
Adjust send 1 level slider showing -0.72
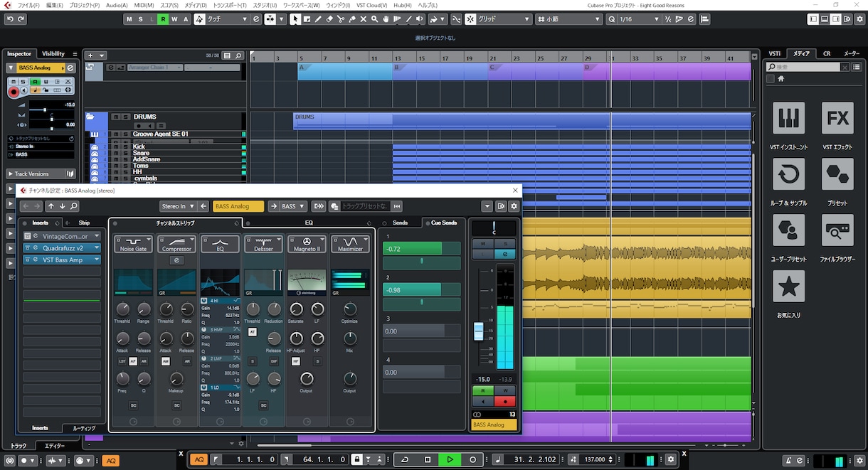point(420,249)
